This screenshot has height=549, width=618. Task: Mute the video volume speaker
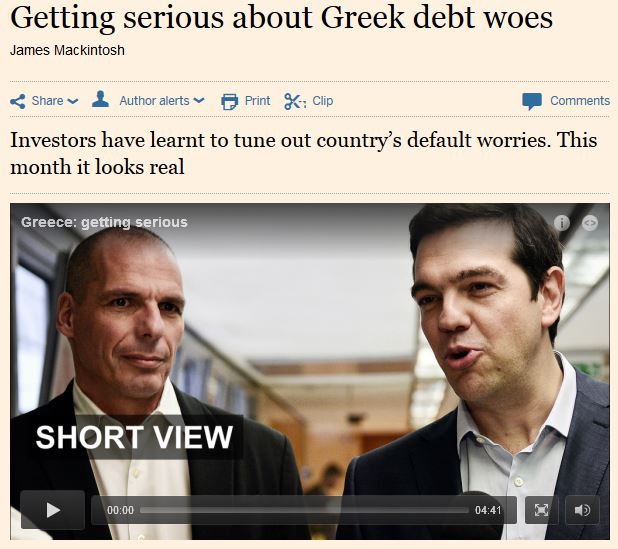[x=582, y=510]
